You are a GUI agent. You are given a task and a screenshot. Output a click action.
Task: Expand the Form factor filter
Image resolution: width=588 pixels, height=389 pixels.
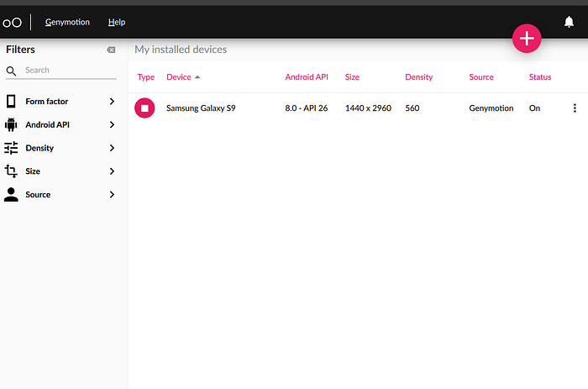60,102
